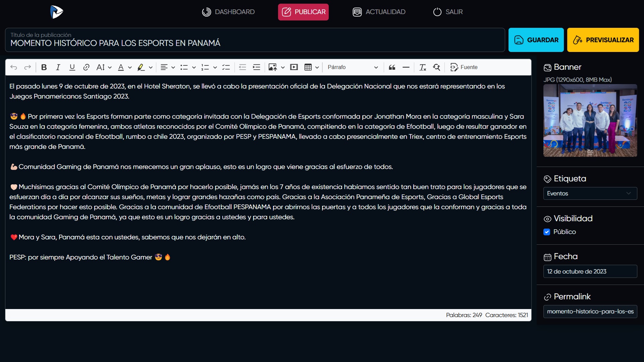
Task: Go to the Dashboard page
Action: [228, 12]
